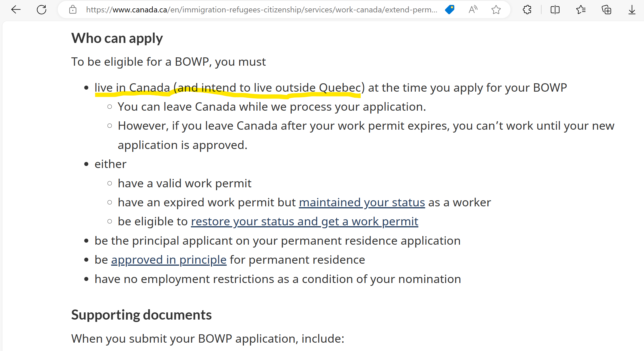
Task: Navigate back to the previous page
Action: [x=16, y=10]
